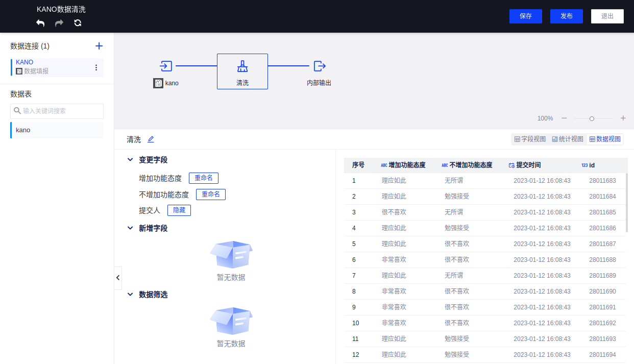Edit the 清洗 step name with pencil icon
Image resolution: width=634 pixels, height=364 pixels.
[151, 139]
